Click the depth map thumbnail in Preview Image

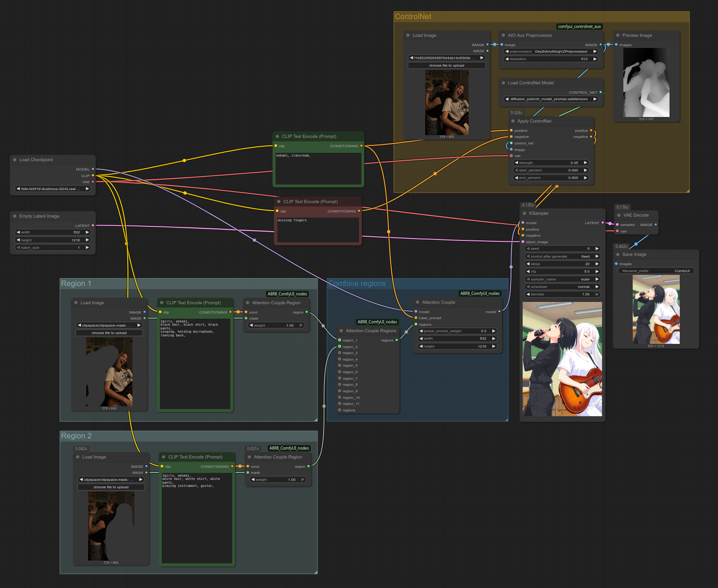coord(646,82)
